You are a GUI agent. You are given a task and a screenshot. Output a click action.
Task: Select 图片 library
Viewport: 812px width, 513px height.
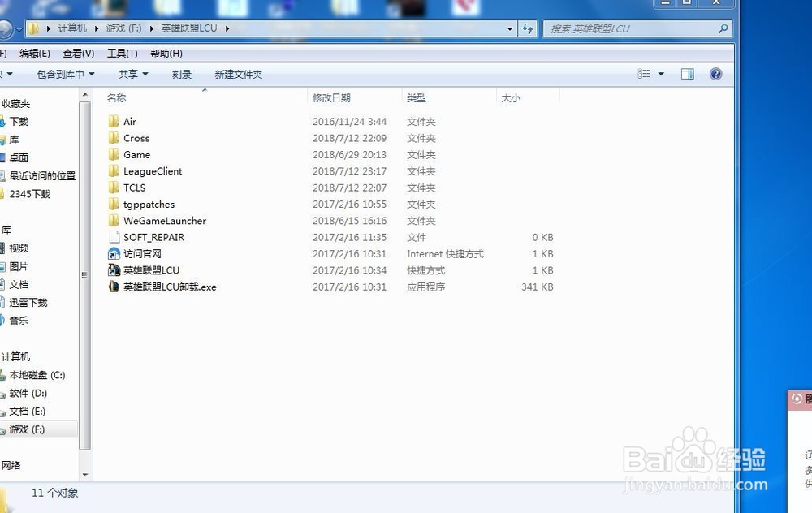pos(19,266)
